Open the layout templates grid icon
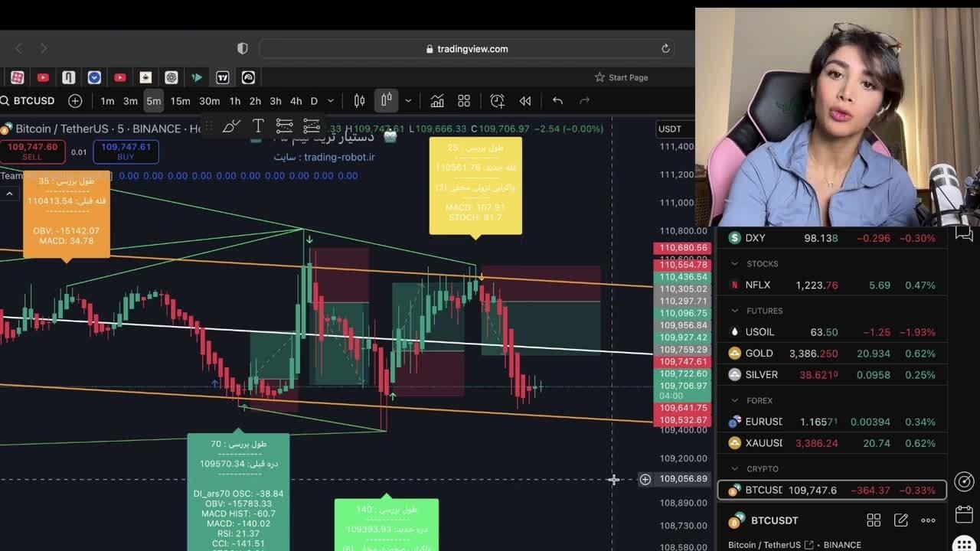980x551 pixels. 464,101
